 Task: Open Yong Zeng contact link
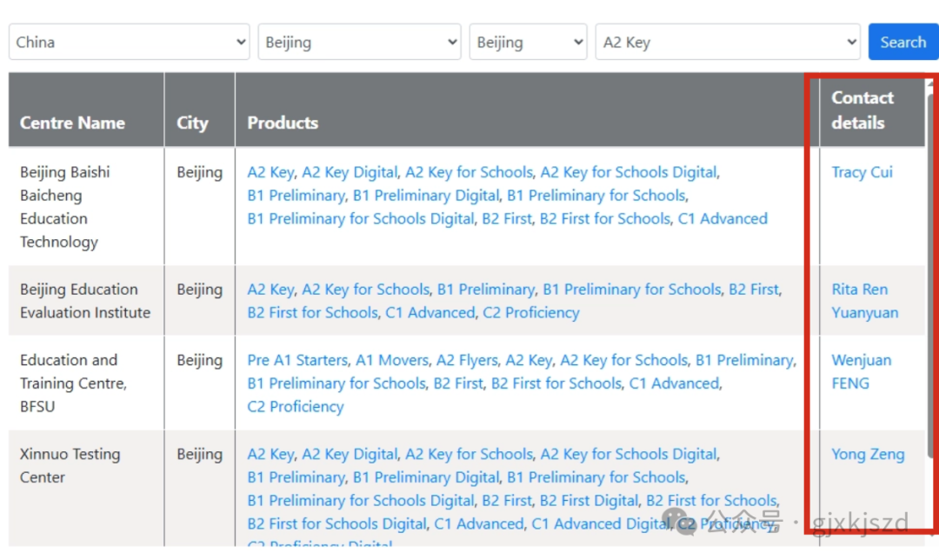click(868, 455)
